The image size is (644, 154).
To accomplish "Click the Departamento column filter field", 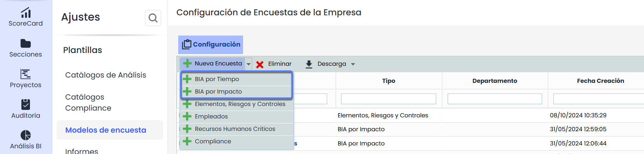I will (x=495, y=99).
